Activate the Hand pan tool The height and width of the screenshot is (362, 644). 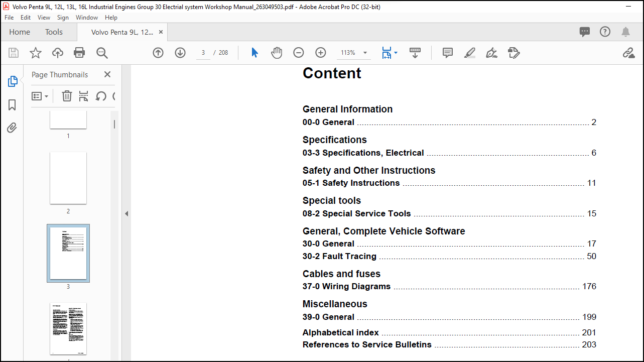coord(277,53)
